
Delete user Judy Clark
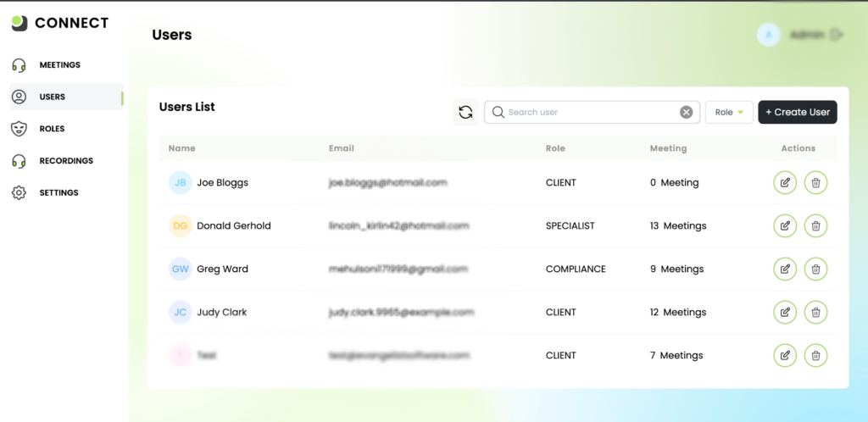pyautogui.click(x=815, y=312)
